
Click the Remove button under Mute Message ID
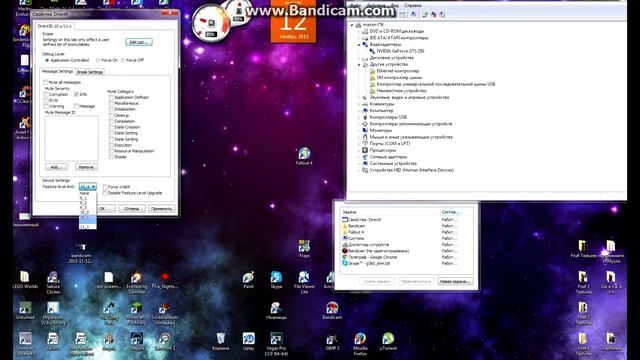click(x=86, y=167)
